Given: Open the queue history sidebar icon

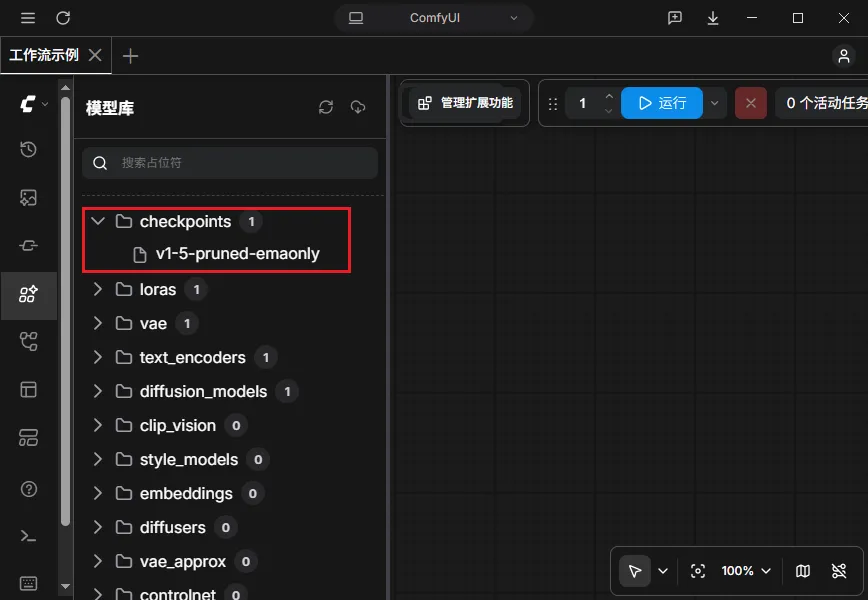Looking at the screenshot, I should 28,149.
